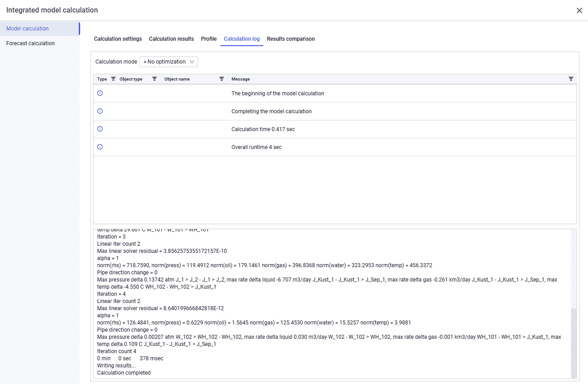This screenshot has width=588, height=384.
Task: Open the Calculation mode dropdown
Action: [x=169, y=62]
